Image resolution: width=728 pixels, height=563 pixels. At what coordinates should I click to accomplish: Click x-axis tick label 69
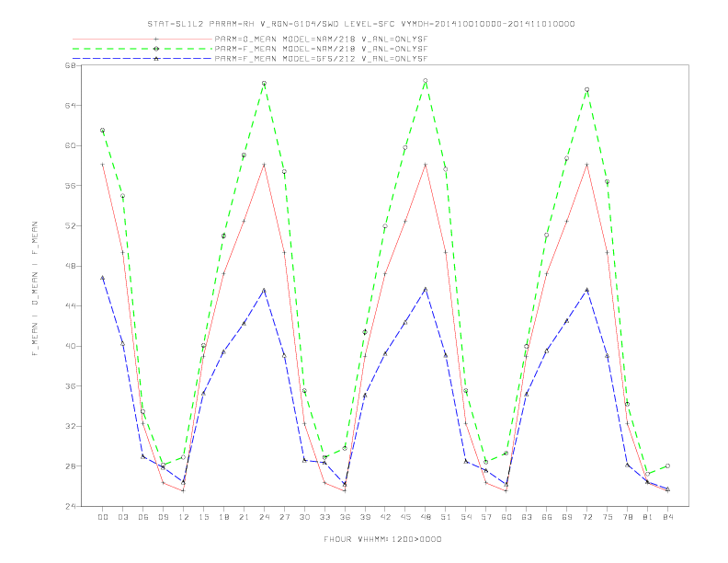pyautogui.click(x=567, y=517)
